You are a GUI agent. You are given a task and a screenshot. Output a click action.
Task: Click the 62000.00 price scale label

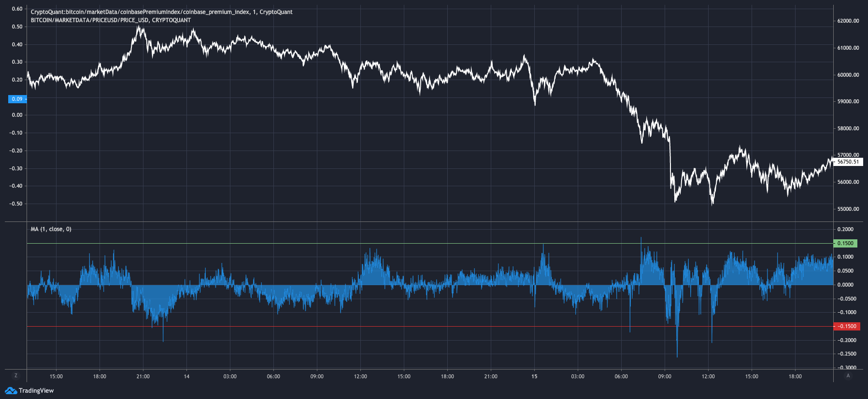pos(848,21)
